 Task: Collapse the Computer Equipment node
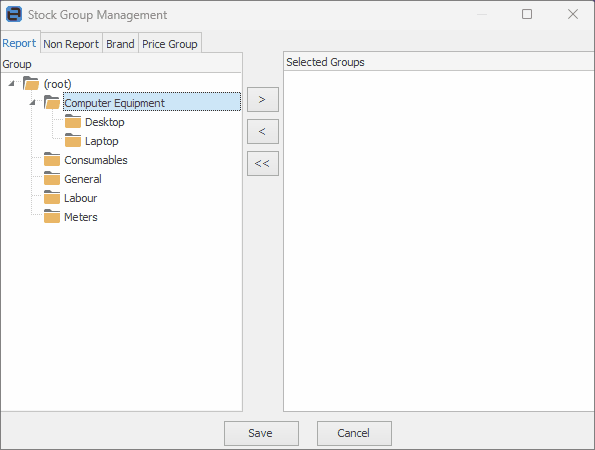(x=33, y=102)
